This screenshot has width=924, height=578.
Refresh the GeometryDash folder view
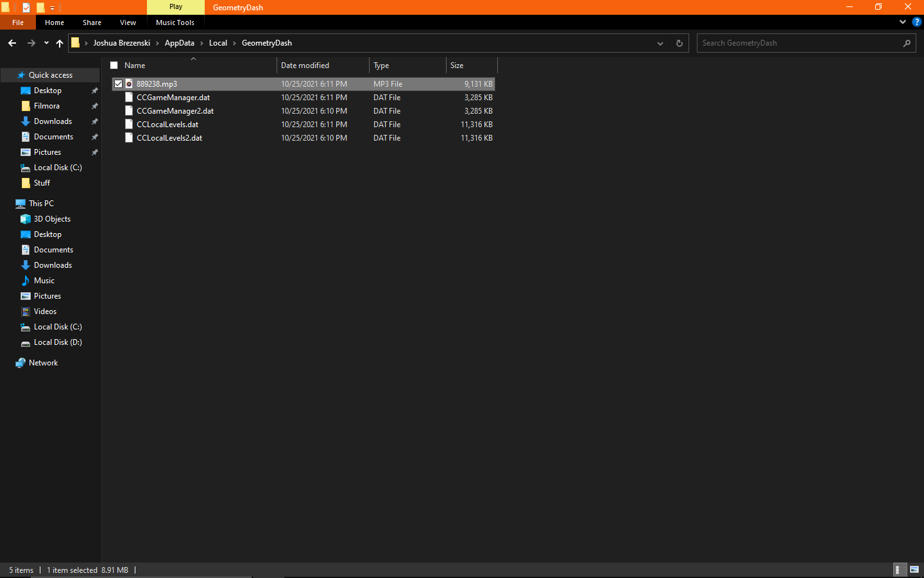[x=680, y=43]
